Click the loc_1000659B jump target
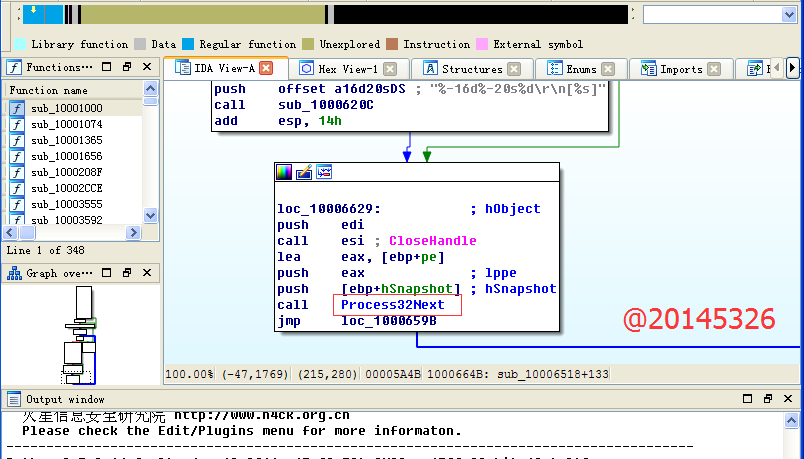This screenshot has width=804, height=459. [388, 321]
